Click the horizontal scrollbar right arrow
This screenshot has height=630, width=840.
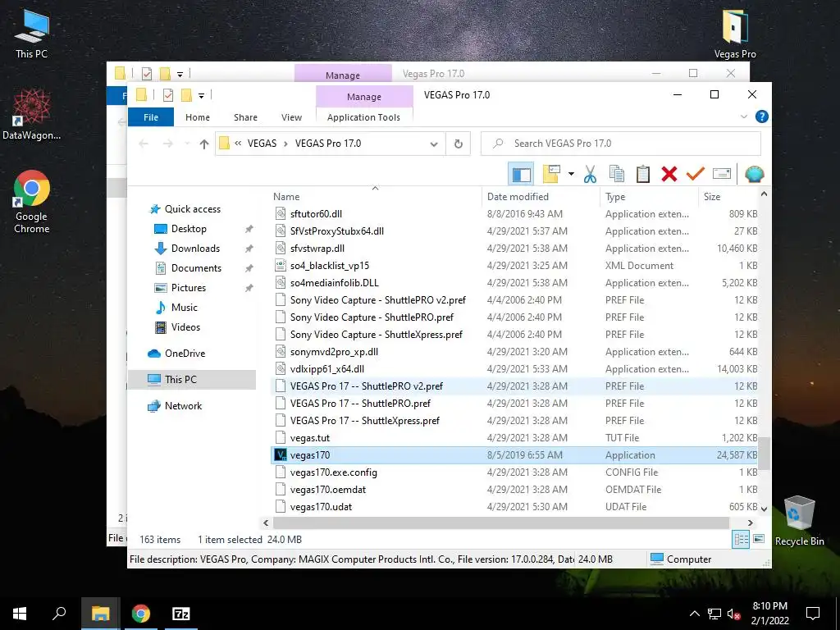click(x=750, y=523)
